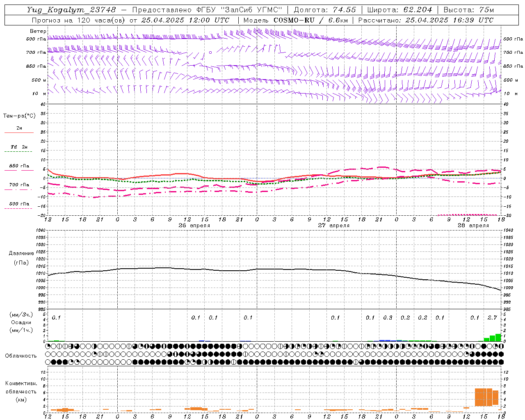Click the 2.7 precipitation amount value
The width and height of the screenshot is (525, 420).
click(492, 317)
